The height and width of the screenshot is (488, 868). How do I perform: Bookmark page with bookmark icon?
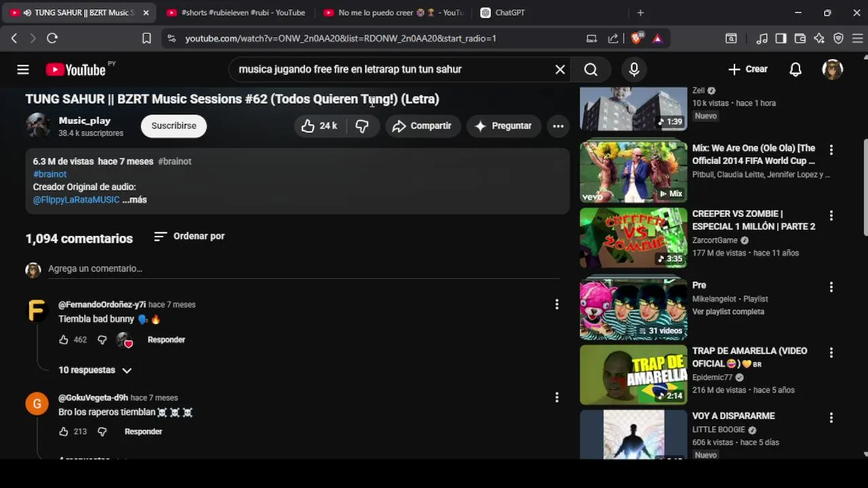pyautogui.click(x=146, y=39)
